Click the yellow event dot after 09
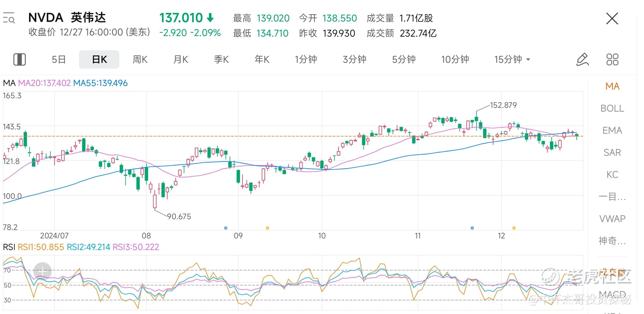The width and height of the screenshot is (644, 314). (268, 228)
